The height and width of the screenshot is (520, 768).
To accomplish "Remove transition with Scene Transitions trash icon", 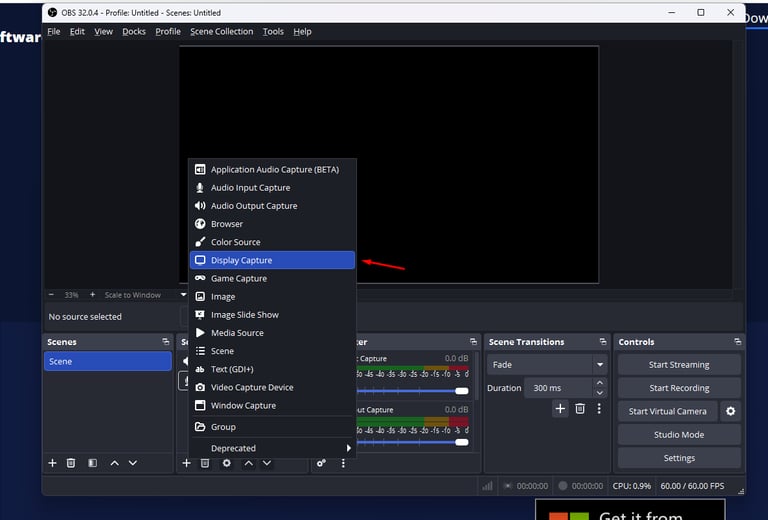I will (x=580, y=408).
